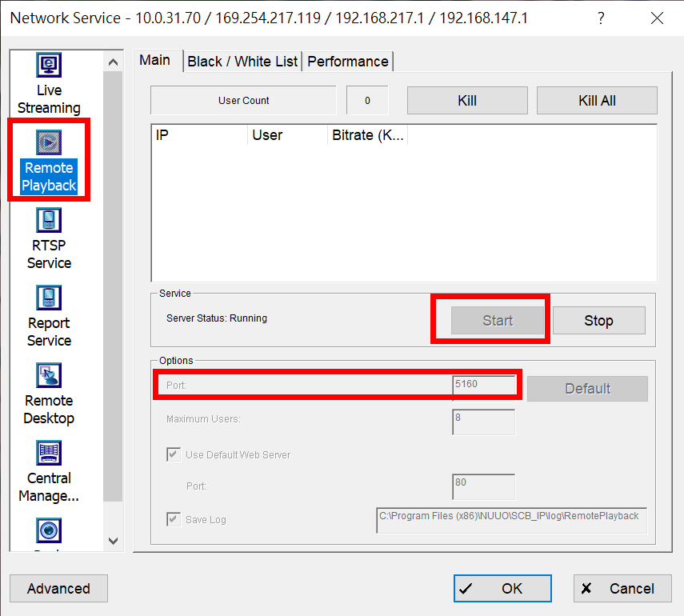Stop the running server
684x616 pixels.
(598, 320)
